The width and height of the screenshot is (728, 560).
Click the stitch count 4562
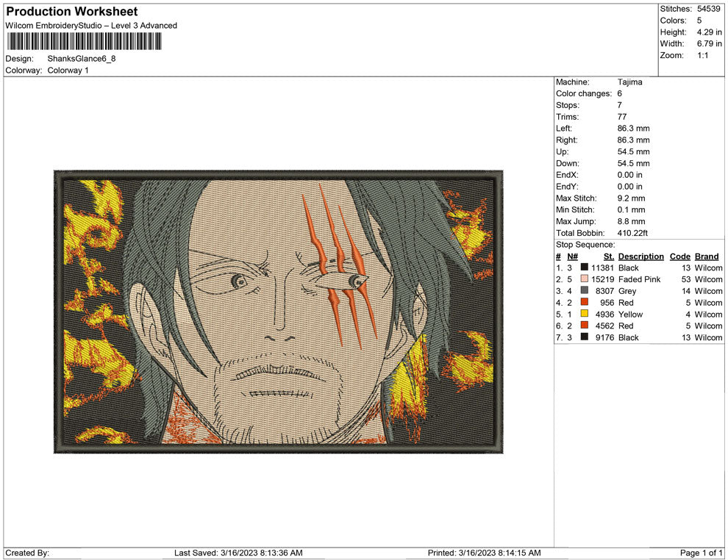pyautogui.click(x=605, y=326)
